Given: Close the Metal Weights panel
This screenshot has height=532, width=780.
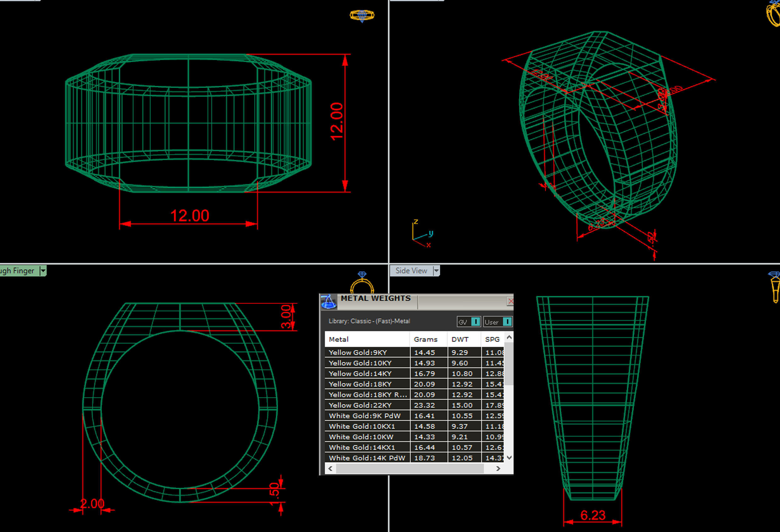Looking at the screenshot, I should click(x=510, y=301).
